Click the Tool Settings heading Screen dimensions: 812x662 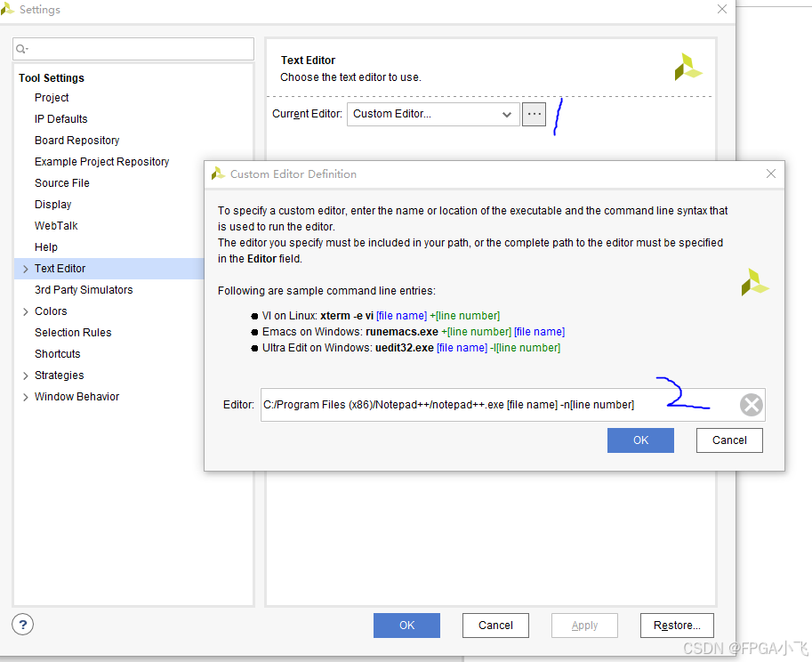pyautogui.click(x=52, y=77)
